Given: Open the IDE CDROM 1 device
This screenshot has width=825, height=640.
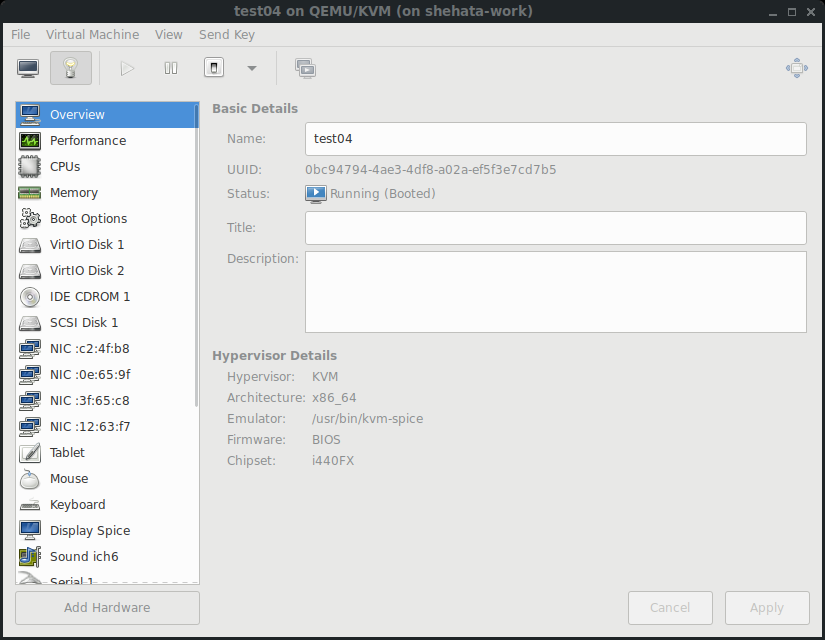Looking at the screenshot, I should point(90,297).
